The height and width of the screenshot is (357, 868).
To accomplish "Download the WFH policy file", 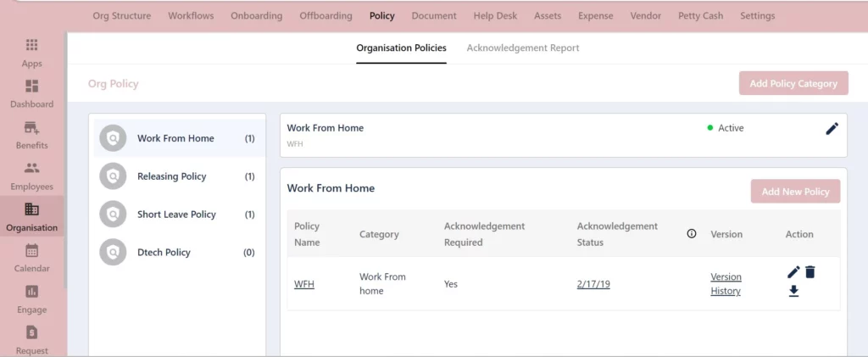I will pos(793,291).
